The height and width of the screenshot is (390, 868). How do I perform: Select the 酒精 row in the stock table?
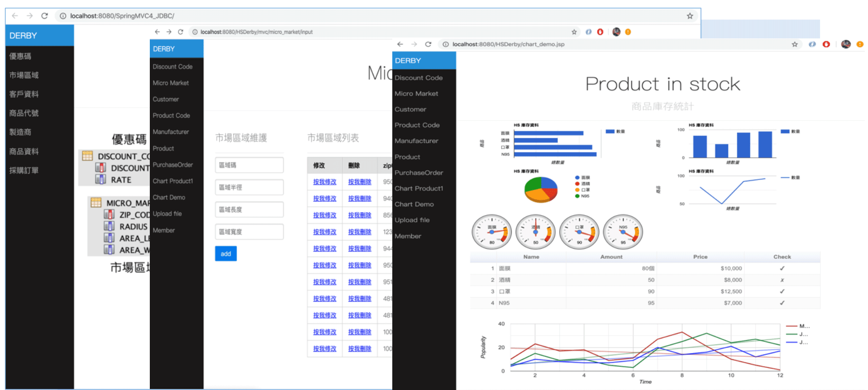click(x=645, y=280)
